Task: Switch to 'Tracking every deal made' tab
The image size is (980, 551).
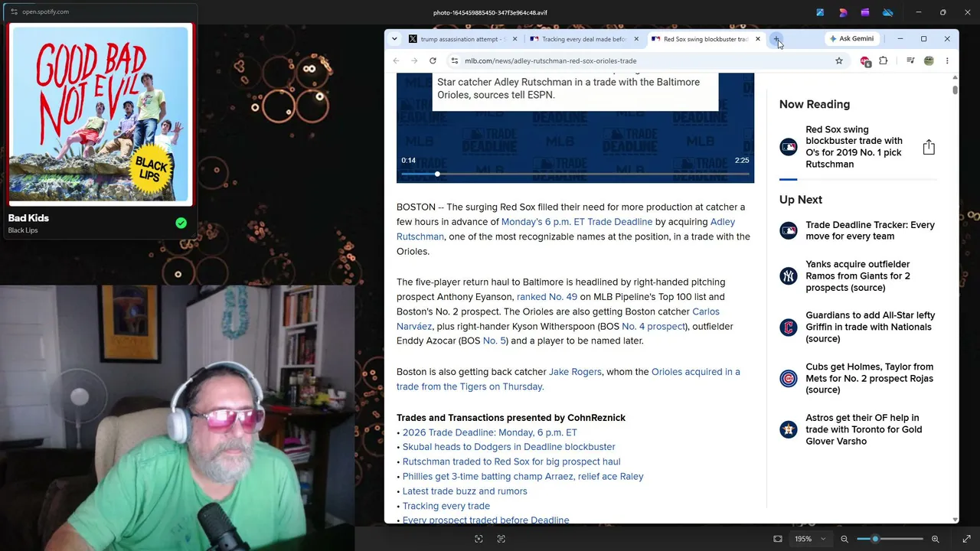Action: point(583,39)
